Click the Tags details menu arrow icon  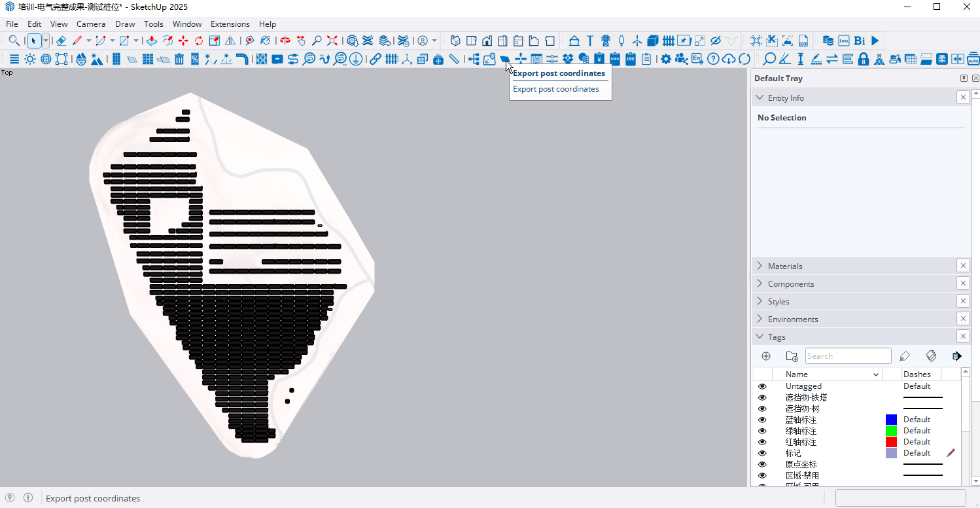tap(957, 356)
